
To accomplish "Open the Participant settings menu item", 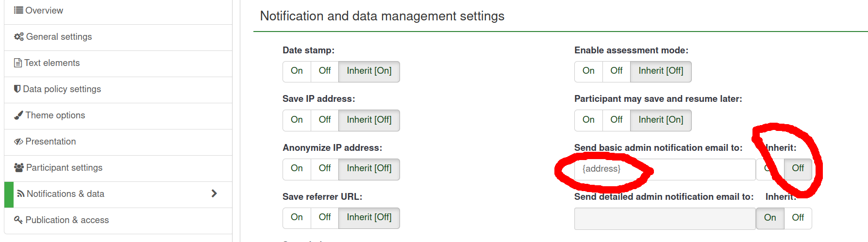I will 118,168.
